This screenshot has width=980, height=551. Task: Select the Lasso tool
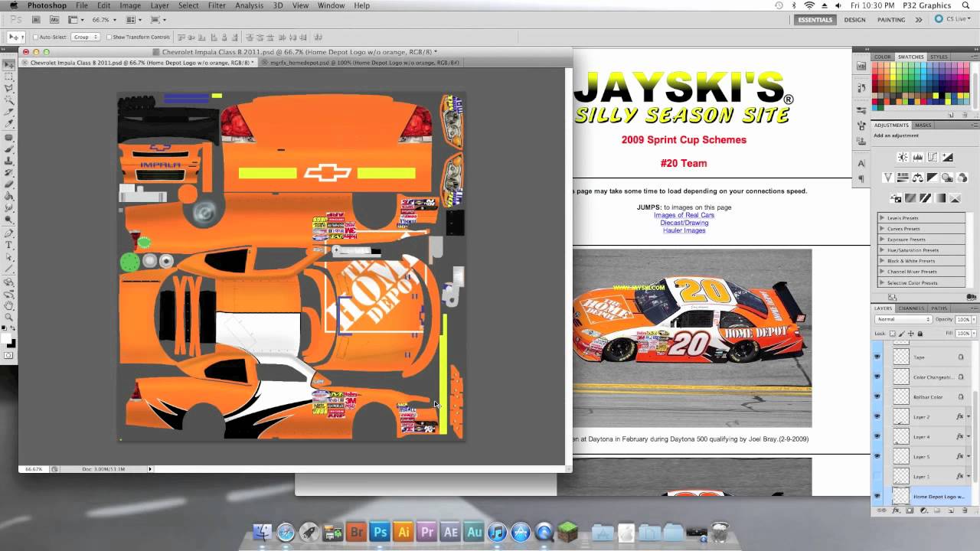[8, 89]
